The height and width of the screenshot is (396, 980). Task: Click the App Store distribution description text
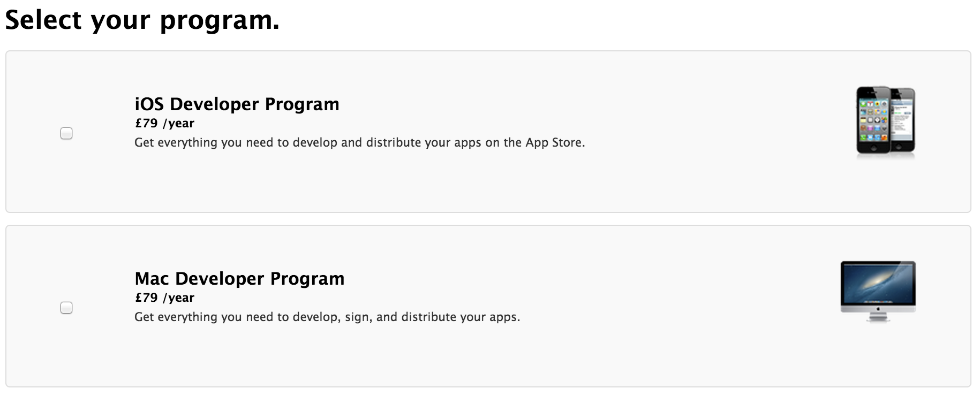[x=360, y=143]
